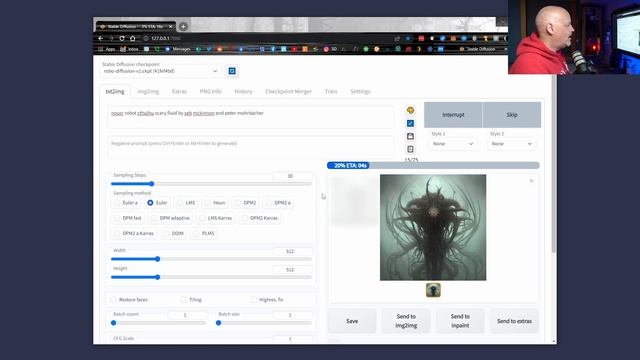Click the Interrupt button
The height and width of the screenshot is (360, 640).
click(x=453, y=115)
